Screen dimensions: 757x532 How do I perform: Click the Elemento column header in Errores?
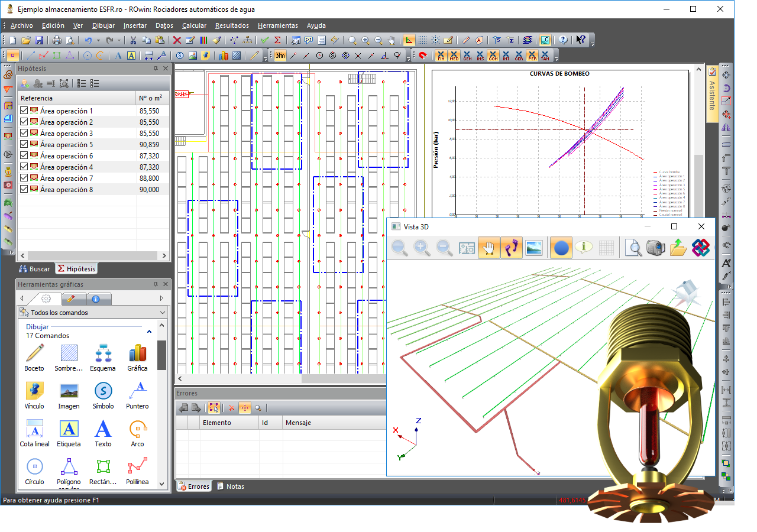[229, 423]
